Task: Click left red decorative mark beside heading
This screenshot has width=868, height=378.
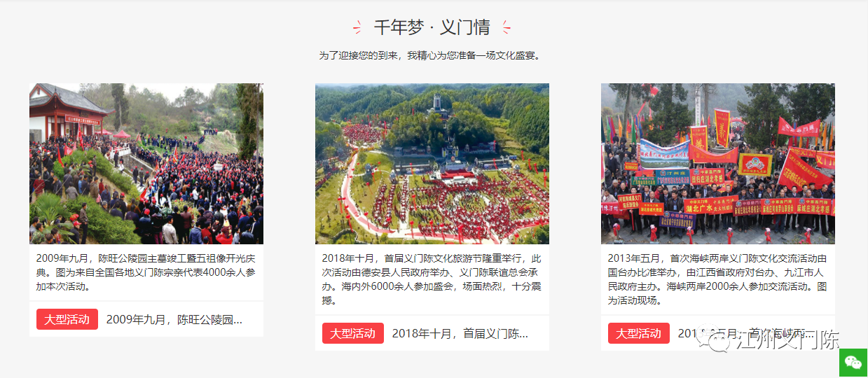Action: pos(357,27)
